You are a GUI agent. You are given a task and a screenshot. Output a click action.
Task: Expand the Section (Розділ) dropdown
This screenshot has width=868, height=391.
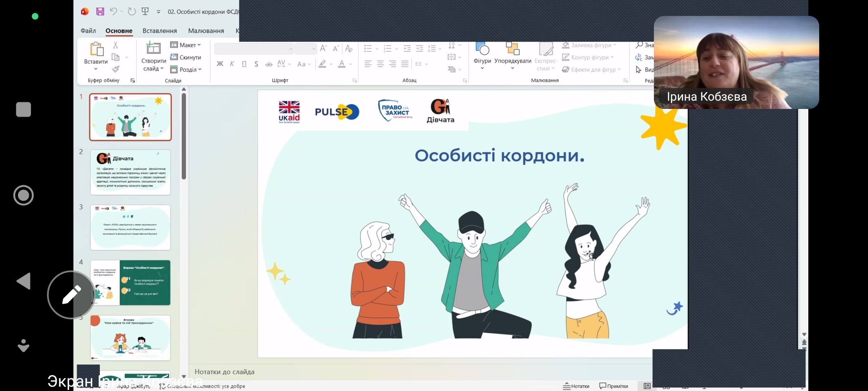pos(186,70)
